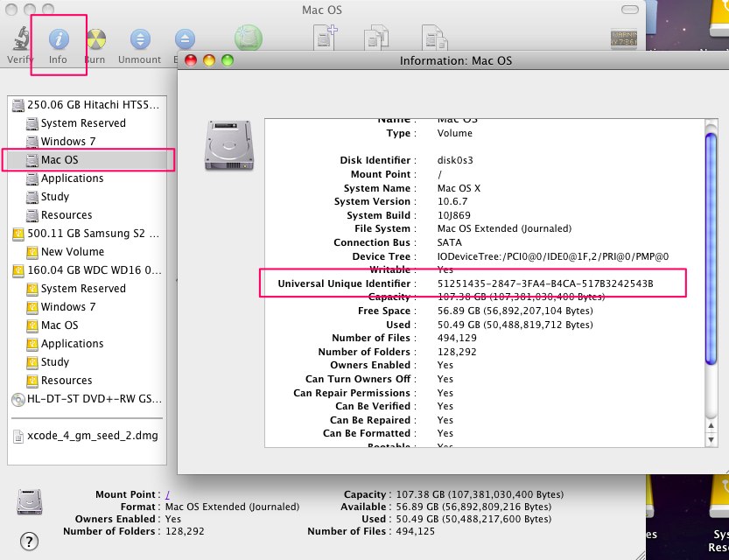This screenshot has width=729, height=560.
Task: Click the Used 50.49 GB value in info window
Action: point(515,325)
